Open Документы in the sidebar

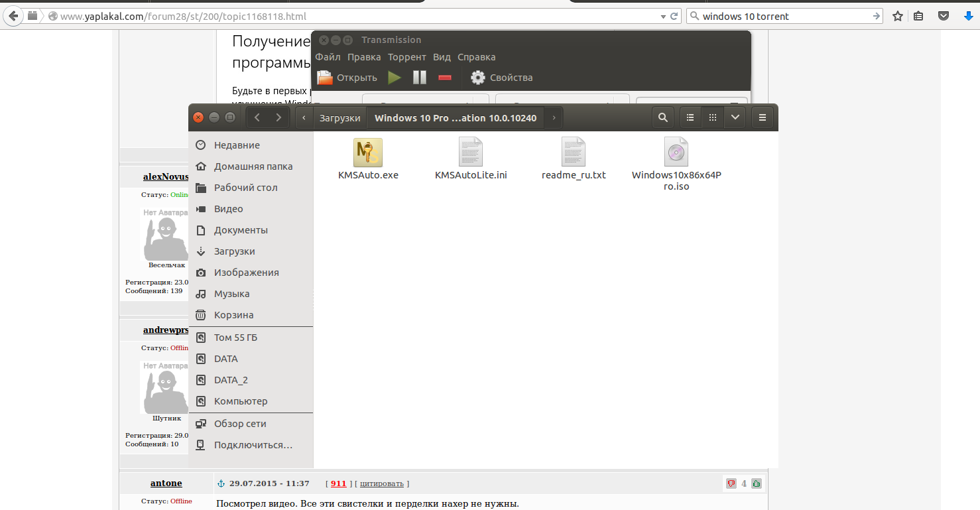pos(251,230)
